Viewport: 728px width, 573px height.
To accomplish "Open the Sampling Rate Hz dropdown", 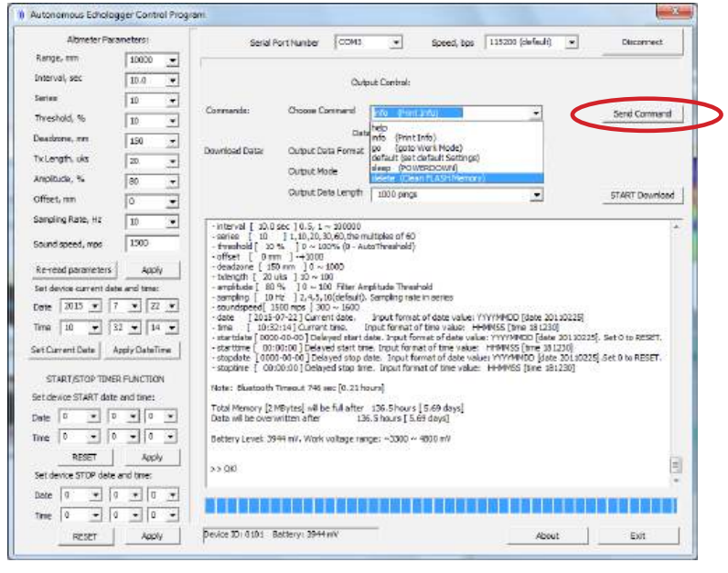I will pos(172,222).
